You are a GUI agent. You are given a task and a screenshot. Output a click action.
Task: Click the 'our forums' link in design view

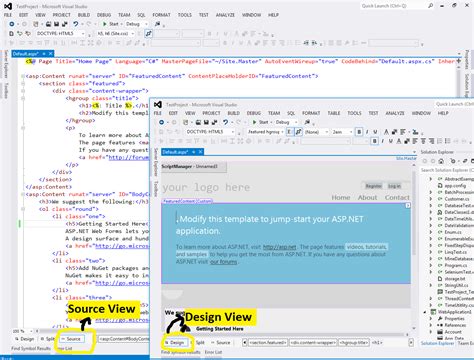(223, 262)
